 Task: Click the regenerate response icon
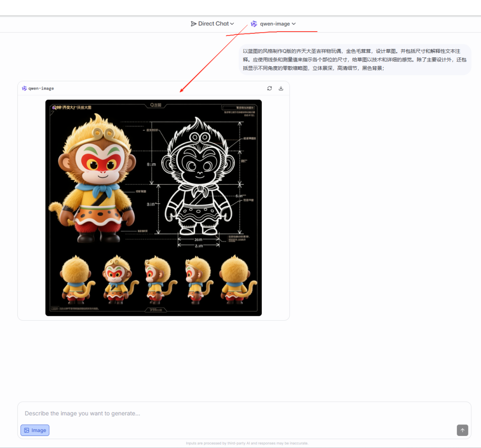(x=269, y=88)
